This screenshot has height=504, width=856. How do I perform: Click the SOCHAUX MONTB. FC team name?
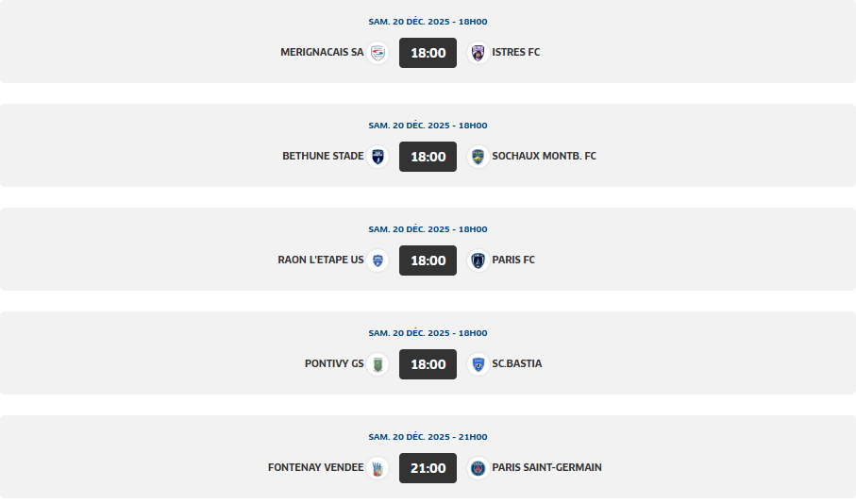[x=544, y=157]
